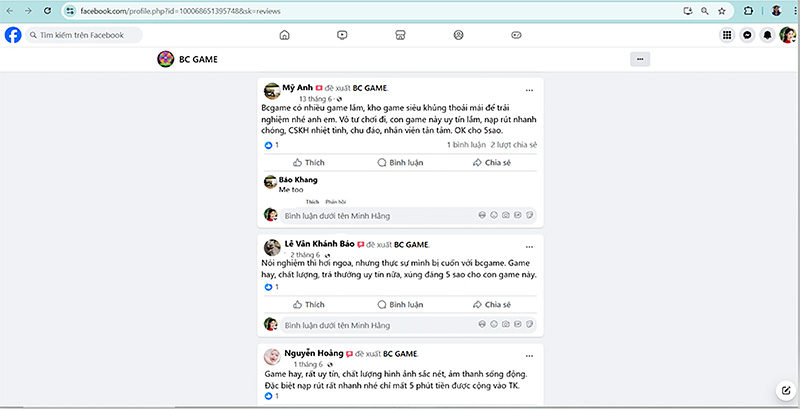
Task: Click the zoom magnifier icon in the address bar
Action: [705, 11]
